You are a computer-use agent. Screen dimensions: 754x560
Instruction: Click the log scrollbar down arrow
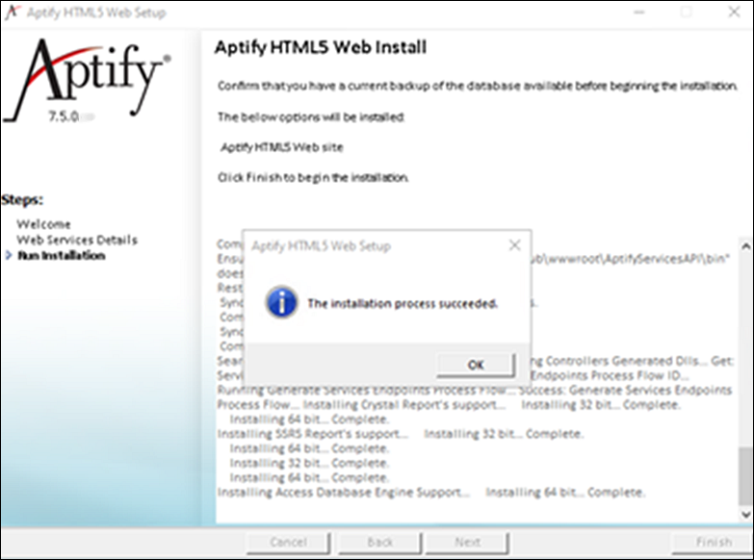[x=745, y=515]
